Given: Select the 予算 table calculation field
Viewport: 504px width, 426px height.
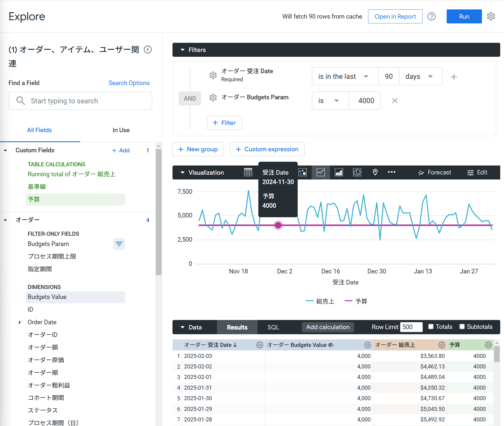Looking at the screenshot, I should tap(75, 199).
